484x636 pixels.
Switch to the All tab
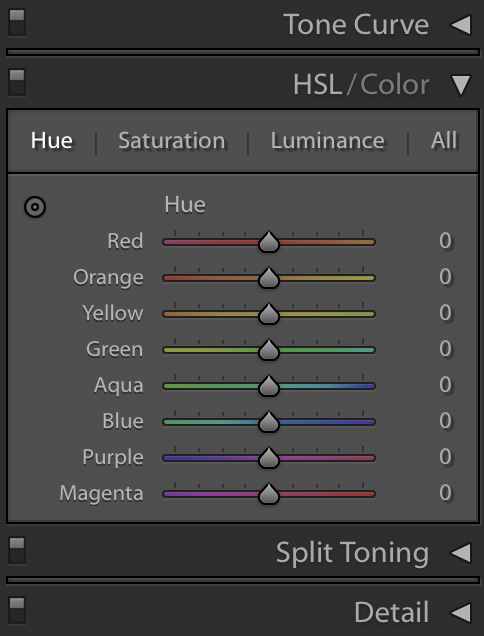[x=444, y=141]
